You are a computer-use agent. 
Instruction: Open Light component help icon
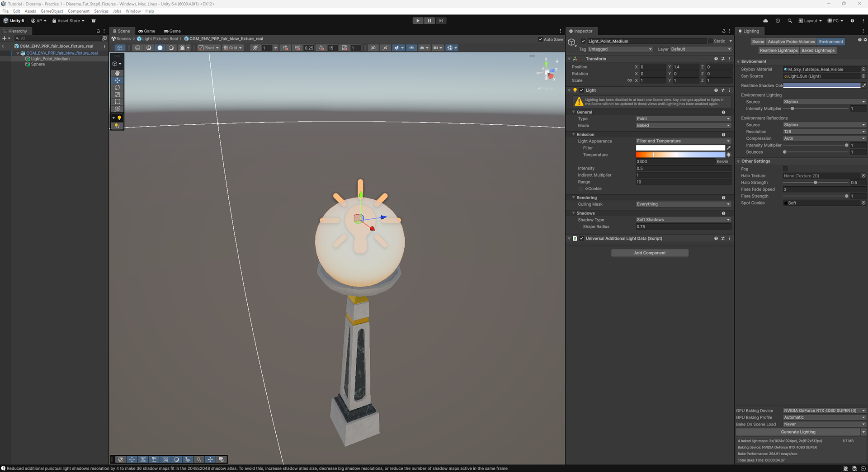click(x=716, y=90)
